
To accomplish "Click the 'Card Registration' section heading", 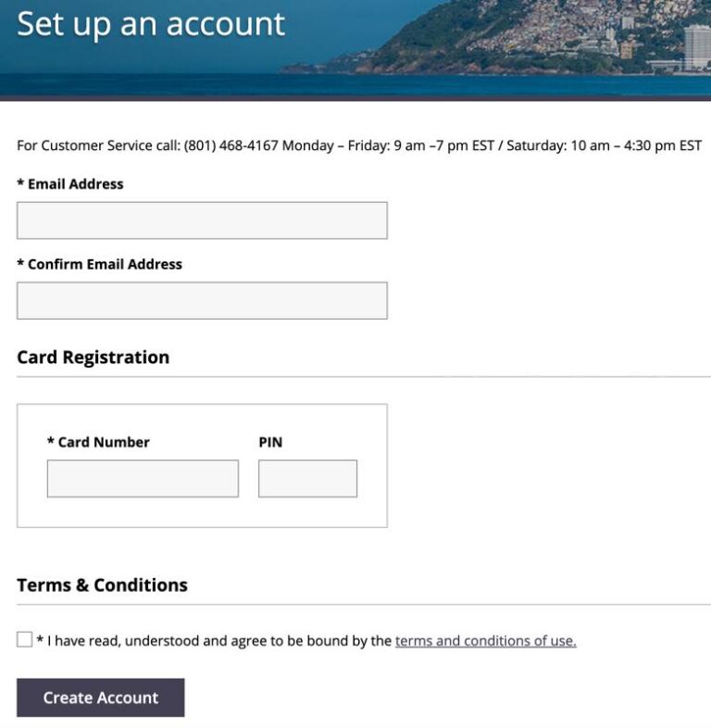I will click(94, 358).
